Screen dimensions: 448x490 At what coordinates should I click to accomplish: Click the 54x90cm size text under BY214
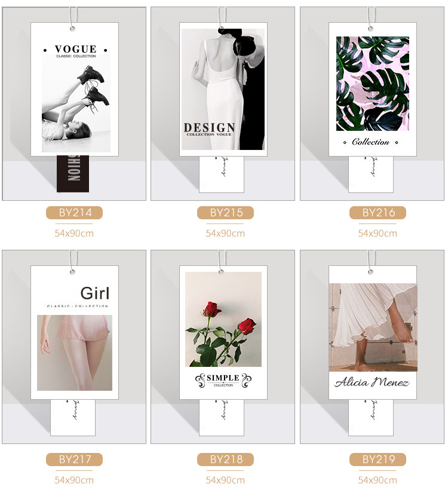[x=74, y=234]
